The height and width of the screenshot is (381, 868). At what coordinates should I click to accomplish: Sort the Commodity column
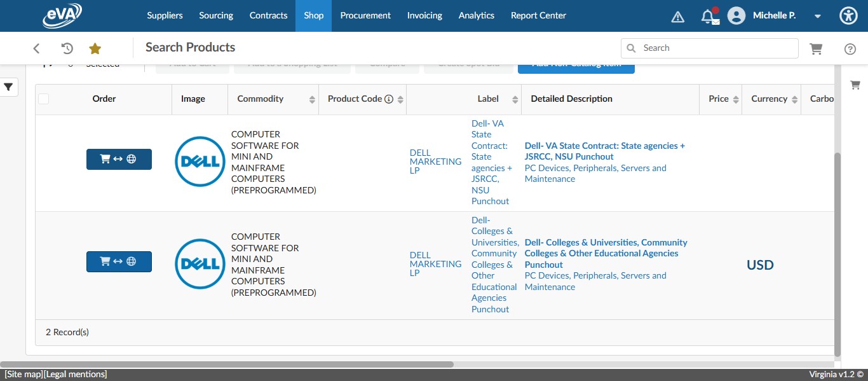pos(312,99)
